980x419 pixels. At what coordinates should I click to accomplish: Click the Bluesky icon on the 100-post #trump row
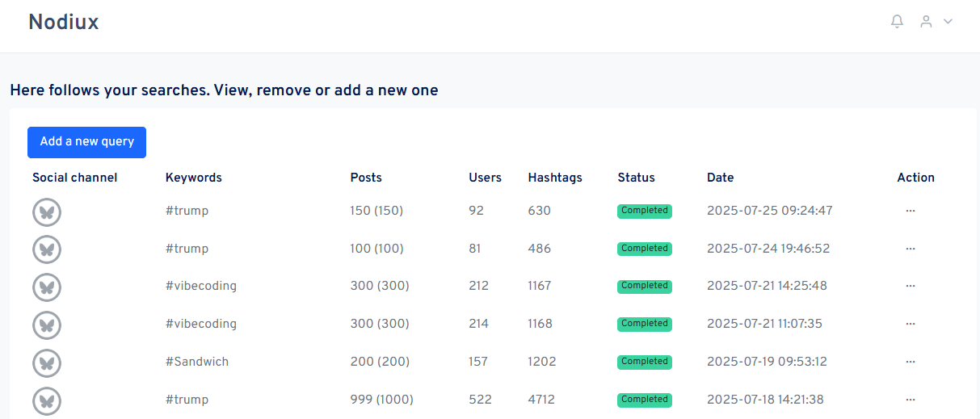[x=47, y=249]
